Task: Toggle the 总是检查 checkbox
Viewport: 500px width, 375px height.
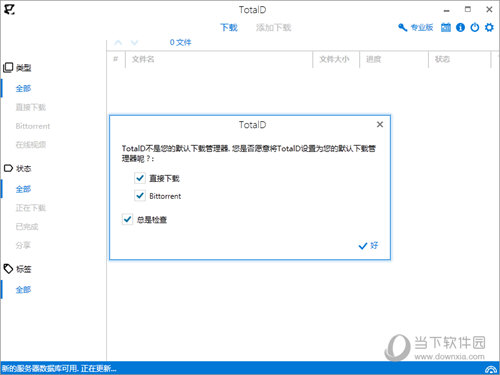Action: point(127,219)
